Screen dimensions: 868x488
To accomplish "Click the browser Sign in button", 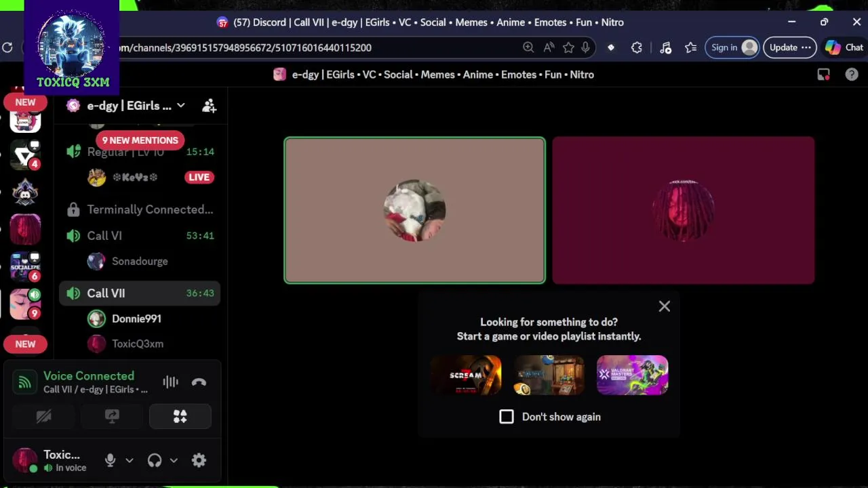I will [x=733, y=47].
